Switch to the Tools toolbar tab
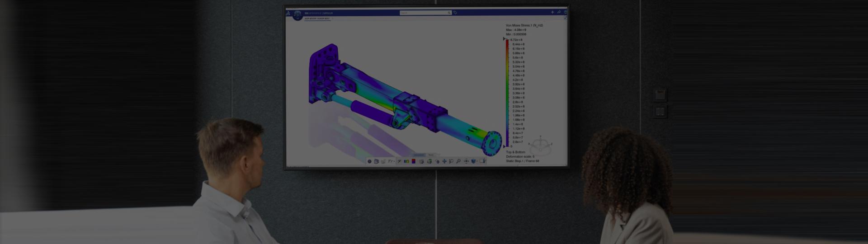The image size is (868, 244). (431, 155)
